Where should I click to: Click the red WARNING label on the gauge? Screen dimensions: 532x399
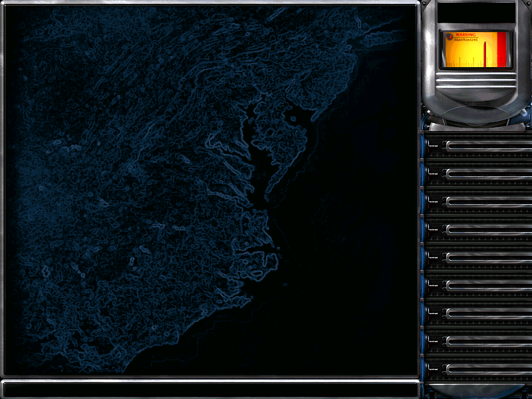(x=465, y=35)
